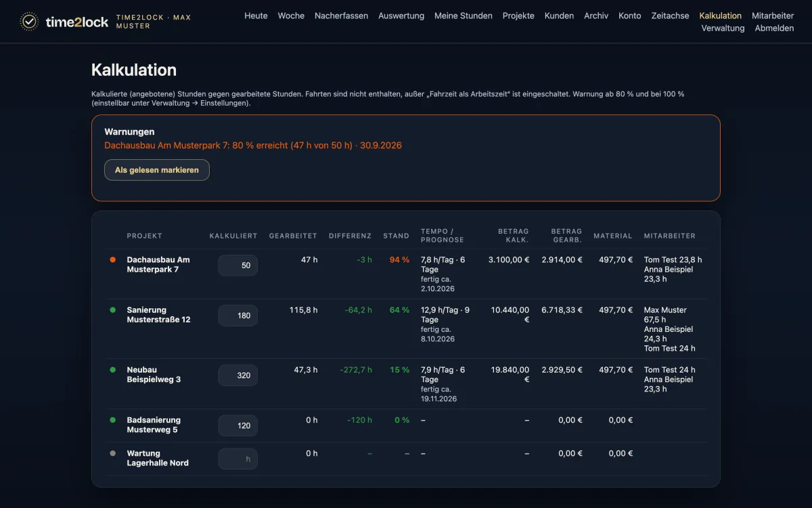812x508 pixels.
Task: Click the Kalkulation page heading
Action: [134, 70]
